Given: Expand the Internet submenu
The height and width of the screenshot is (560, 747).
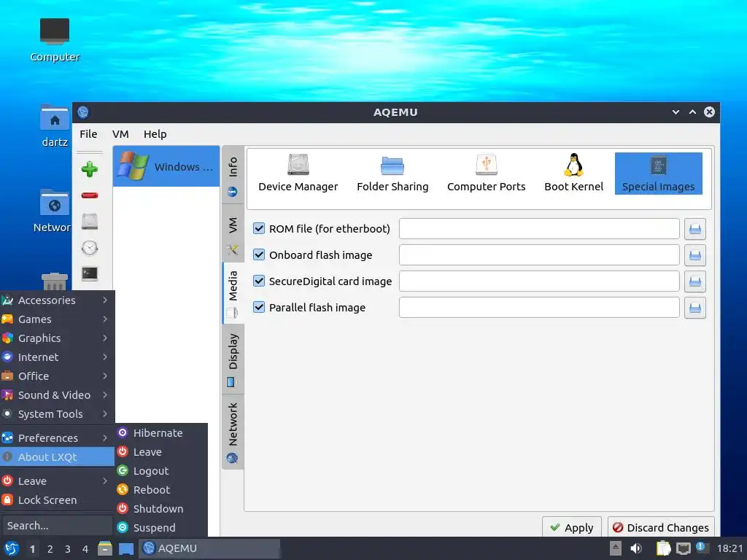Looking at the screenshot, I should click(57, 357).
